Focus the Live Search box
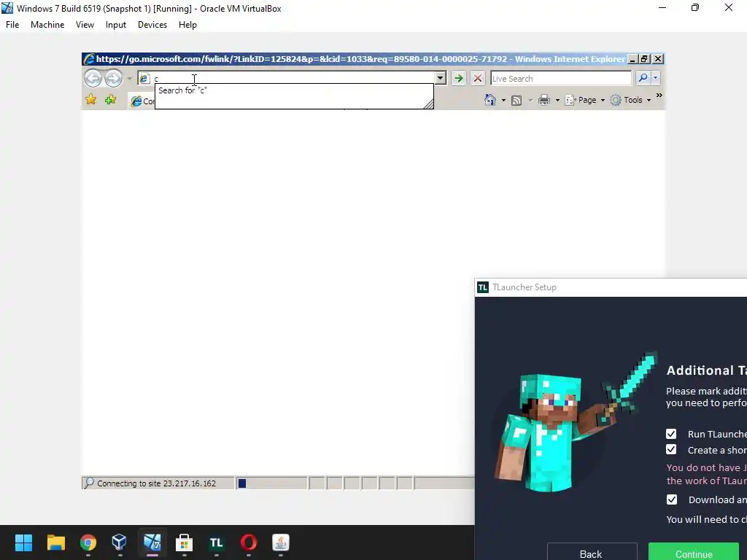Image resolution: width=747 pixels, height=560 pixels. click(x=561, y=79)
